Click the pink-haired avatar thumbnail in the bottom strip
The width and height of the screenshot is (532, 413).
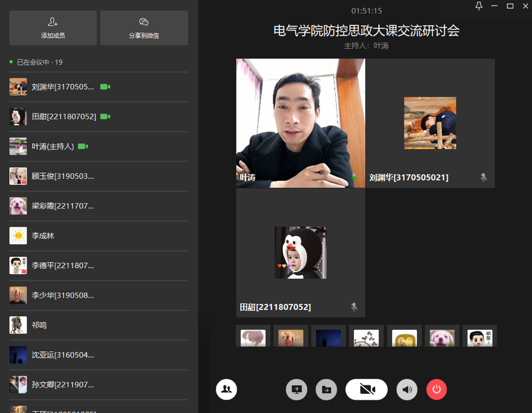pyautogui.click(x=253, y=338)
